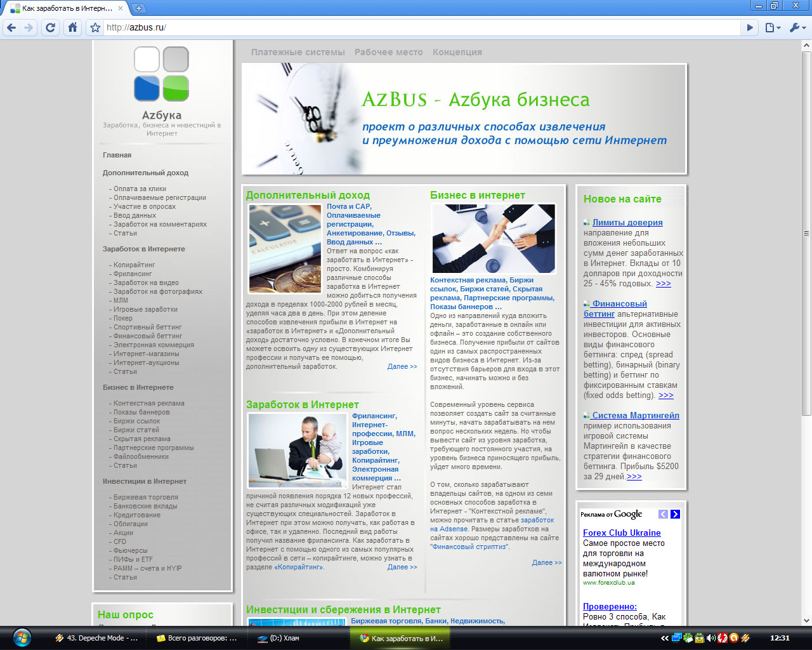The height and width of the screenshot is (650, 812).
Task: Click the address bar showing azbus.ru
Action: 419,27
